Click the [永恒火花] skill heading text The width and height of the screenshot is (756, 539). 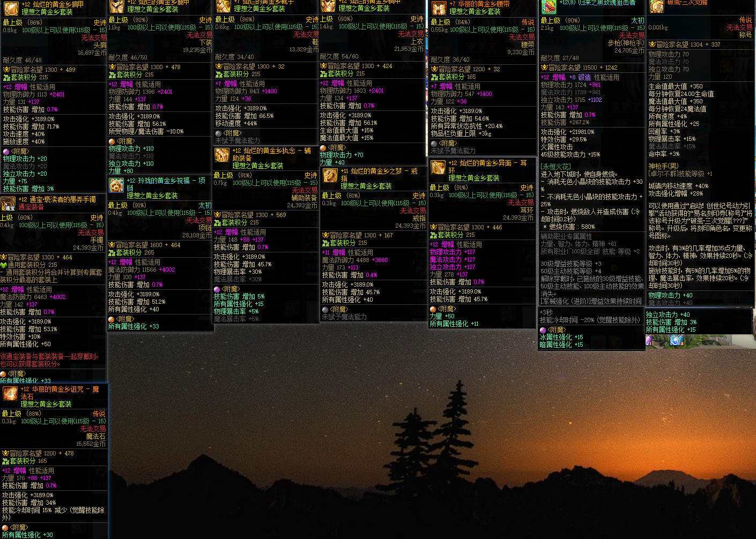click(x=556, y=167)
